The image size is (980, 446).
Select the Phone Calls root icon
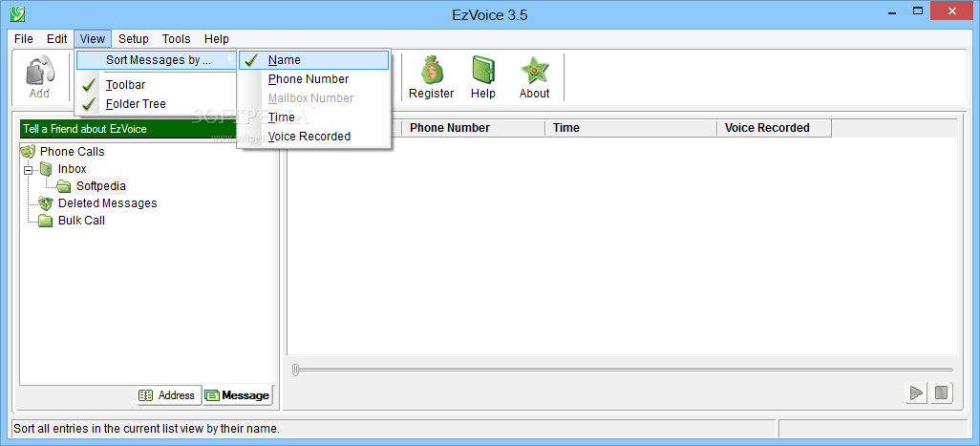point(28,151)
